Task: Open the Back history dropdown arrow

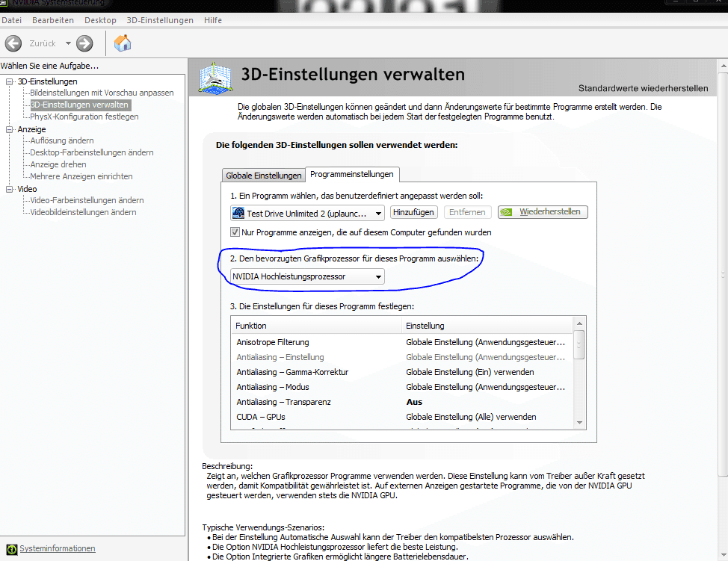Action: coord(68,43)
